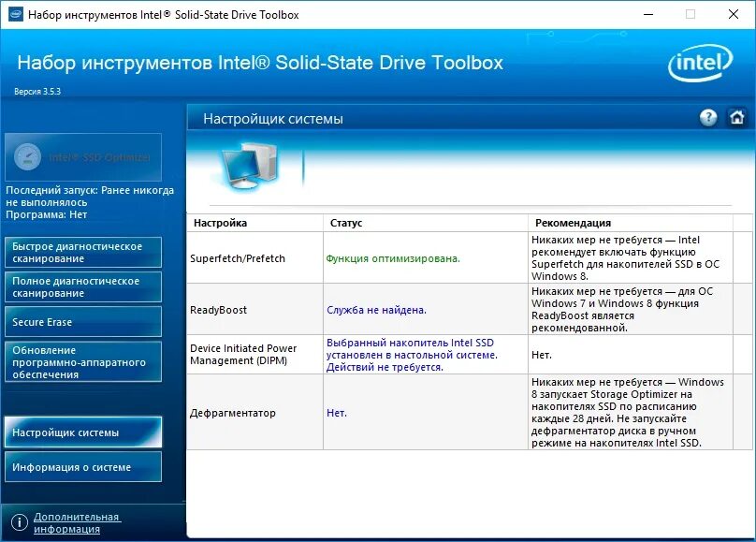Screen dimensions: 756x542
Task: Launch Intel SSD Optimizer button
Action: [x=83, y=157]
